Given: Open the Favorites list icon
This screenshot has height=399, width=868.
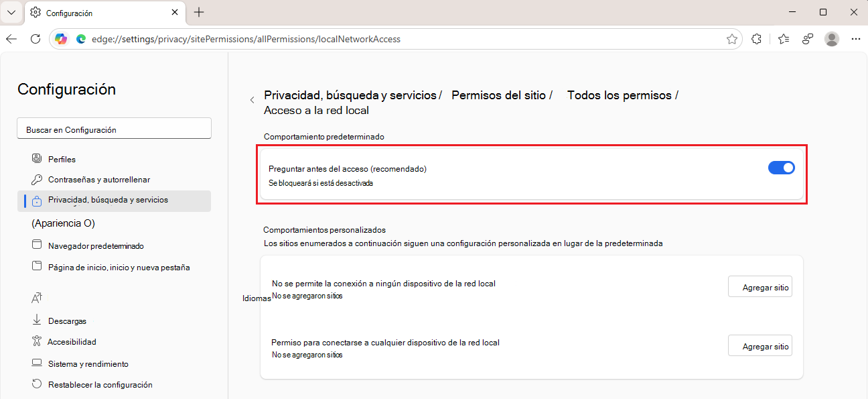Looking at the screenshot, I should [x=784, y=39].
